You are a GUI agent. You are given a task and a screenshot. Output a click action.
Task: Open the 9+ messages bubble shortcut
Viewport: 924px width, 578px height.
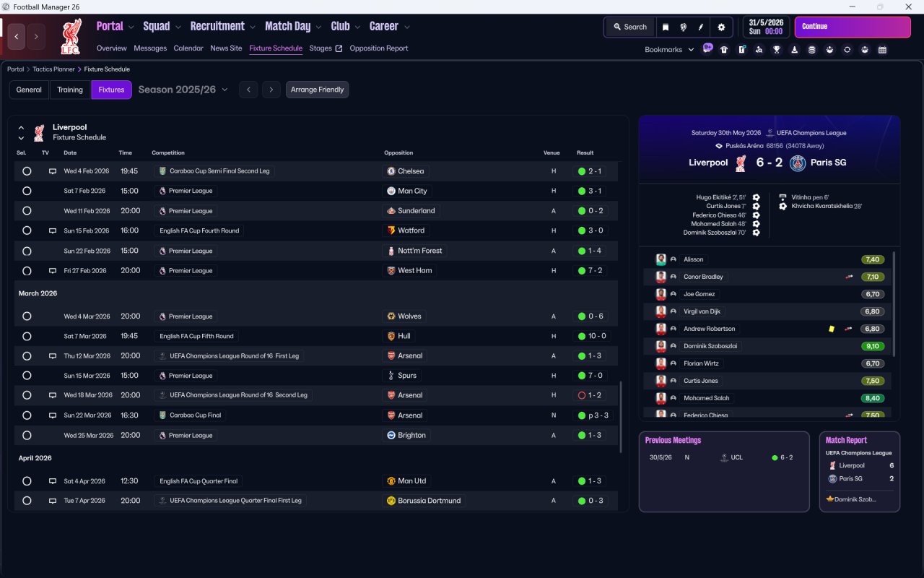pyautogui.click(x=707, y=49)
